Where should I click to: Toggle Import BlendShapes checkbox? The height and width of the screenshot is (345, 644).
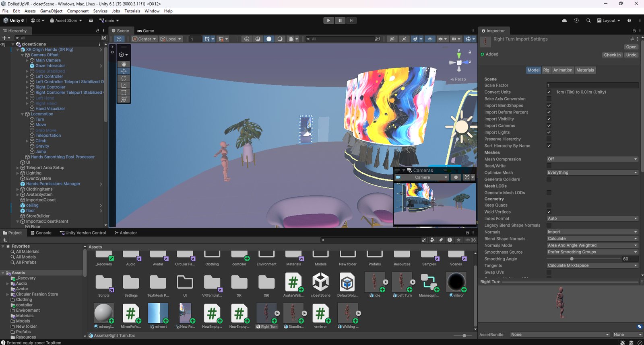pyautogui.click(x=549, y=105)
